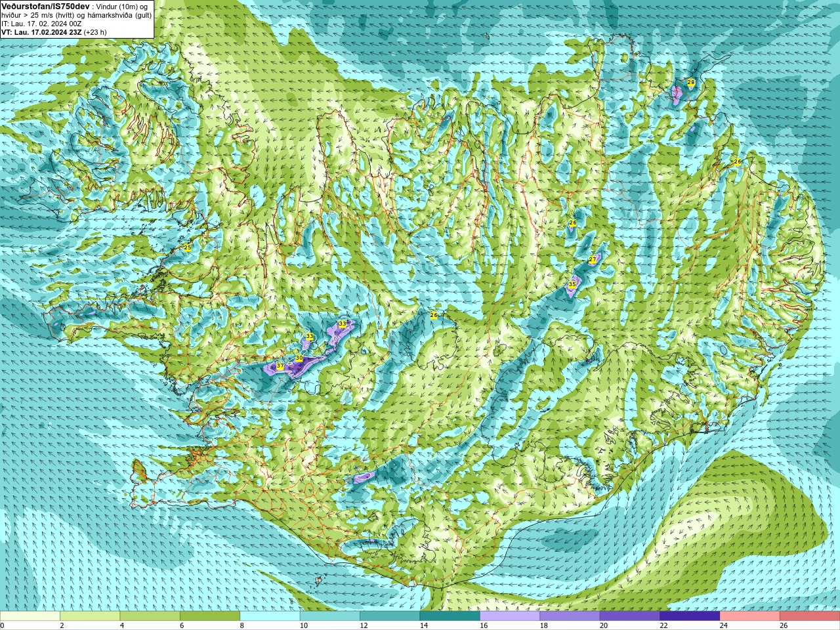Click the 18–20 m/s medium purple legend swatch
Image resolution: width=840 pixels, height=630 pixels.
click(570, 616)
